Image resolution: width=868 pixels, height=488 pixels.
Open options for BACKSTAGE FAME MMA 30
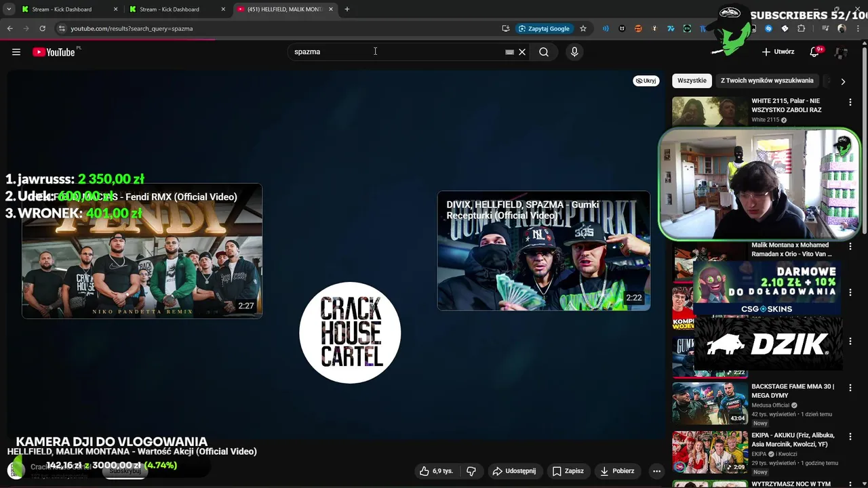pyautogui.click(x=850, y=388)
